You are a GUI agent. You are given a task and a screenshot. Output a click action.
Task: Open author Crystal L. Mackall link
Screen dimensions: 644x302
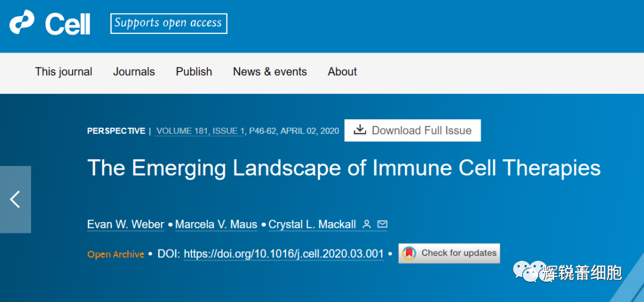coord(313,225)
